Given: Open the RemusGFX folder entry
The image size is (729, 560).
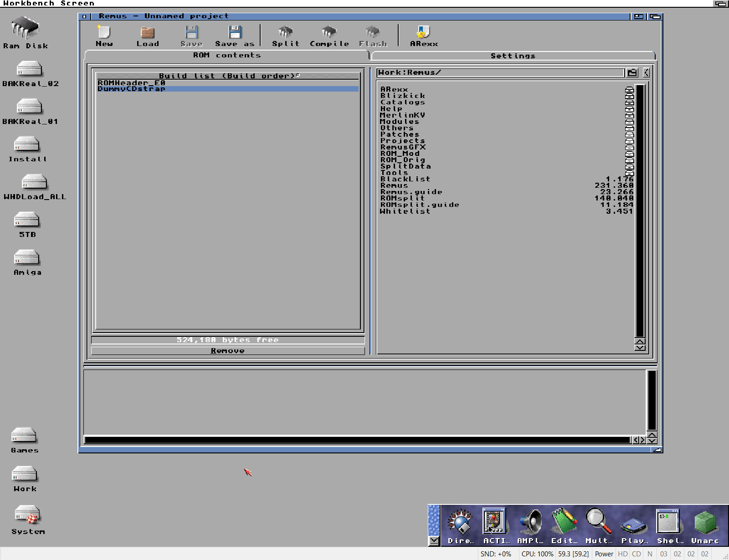Looking at the screenshot, I should [507, 147].
